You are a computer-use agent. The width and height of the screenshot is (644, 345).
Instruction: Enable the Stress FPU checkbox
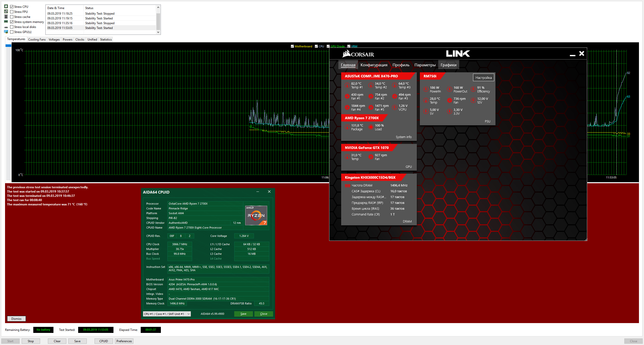tap(12, 12)
